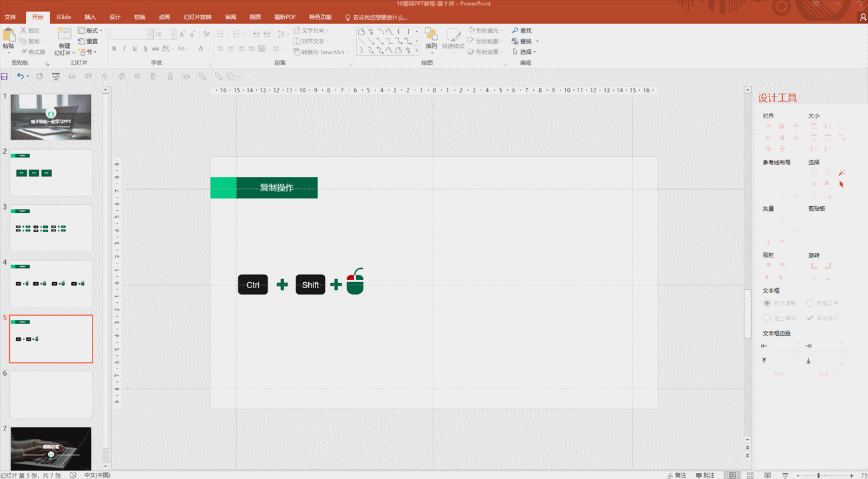Open the Shape Outline (形状轮廓) dropdown
This screenshot has height=479, width=868.
[487, 41]
